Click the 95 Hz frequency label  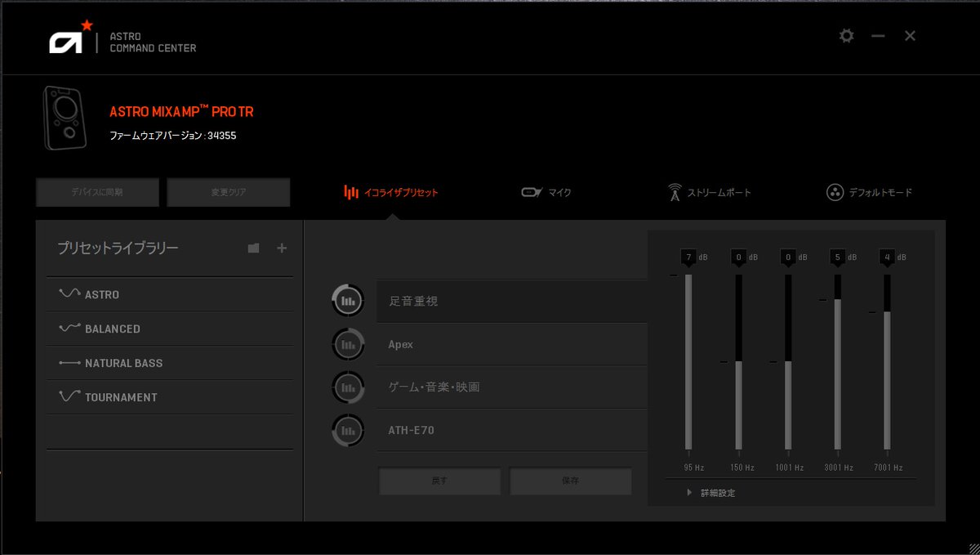(693, 468)
